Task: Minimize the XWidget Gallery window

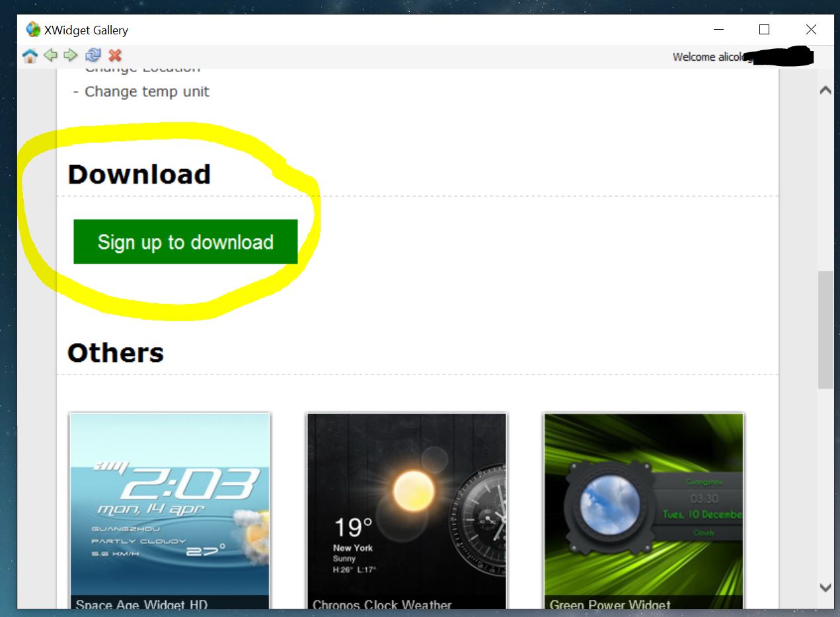Action: click(x=718, y=30)
